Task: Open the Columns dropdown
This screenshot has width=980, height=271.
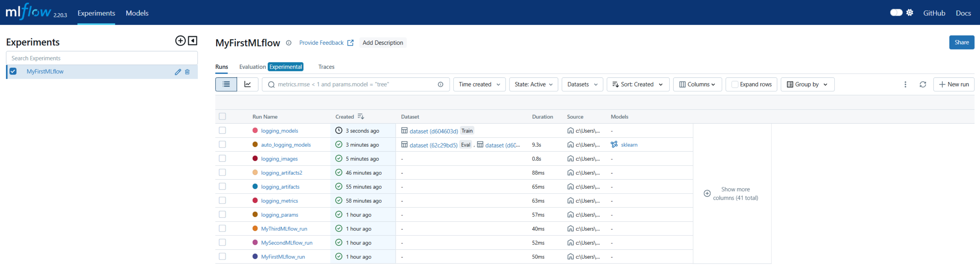Action: coord(697,84)
